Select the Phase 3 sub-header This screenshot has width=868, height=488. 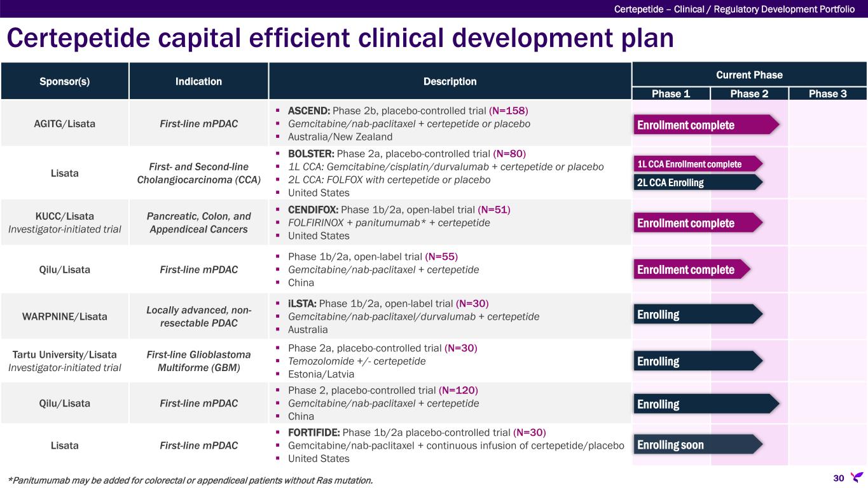click(x=827, y=93)
